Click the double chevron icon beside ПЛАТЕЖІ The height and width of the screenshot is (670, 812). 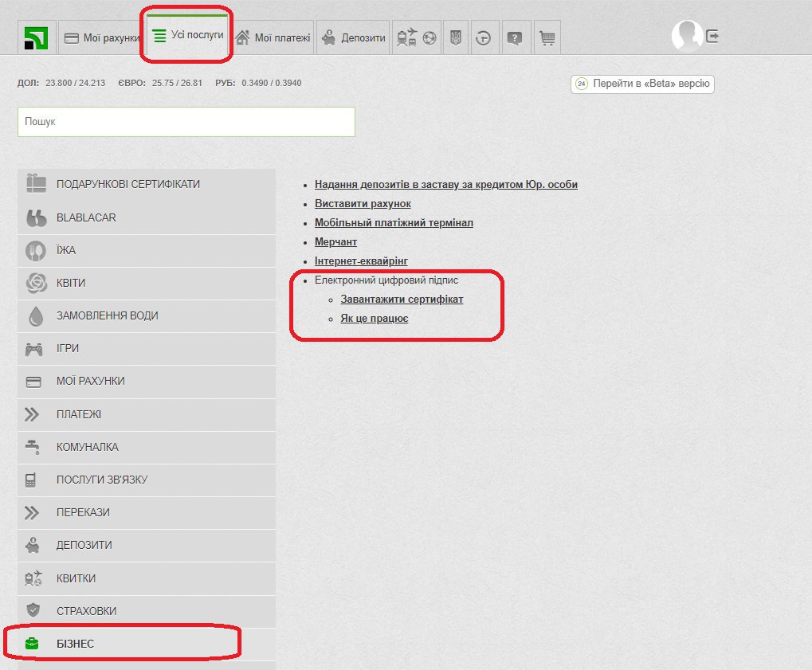(x=32, y=414)
